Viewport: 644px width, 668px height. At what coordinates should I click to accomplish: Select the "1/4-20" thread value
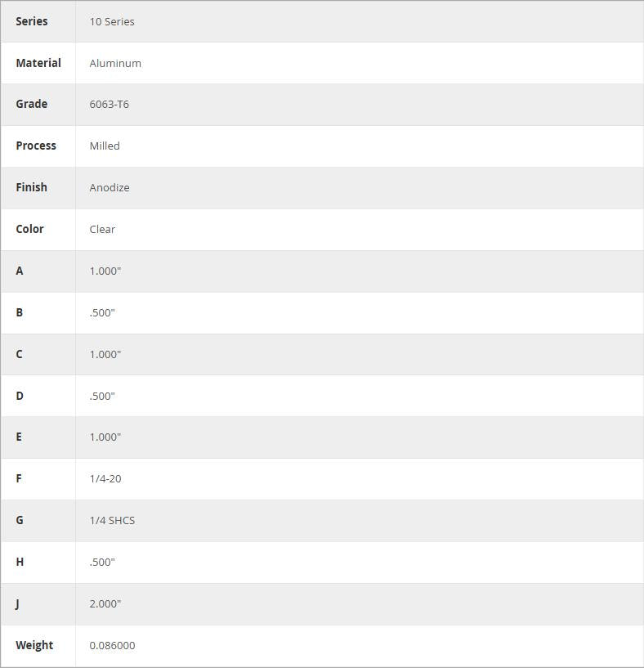pos(105,479)
